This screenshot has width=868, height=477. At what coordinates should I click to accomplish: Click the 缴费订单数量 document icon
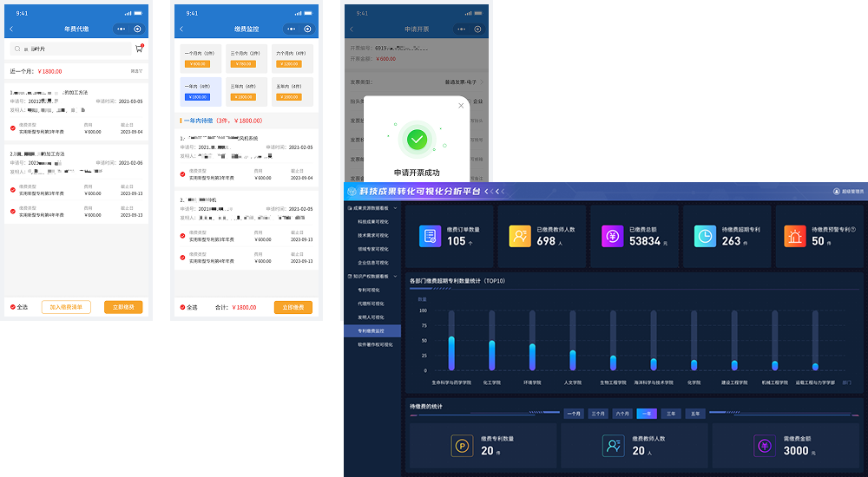[430, 236]
